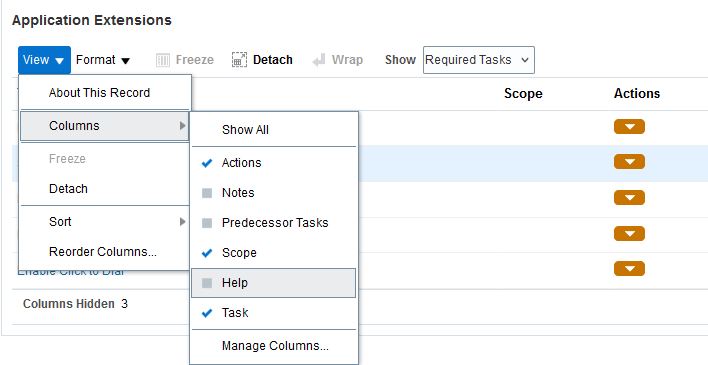Open Manage Columns... dialog entry

(x=274, y=346)
